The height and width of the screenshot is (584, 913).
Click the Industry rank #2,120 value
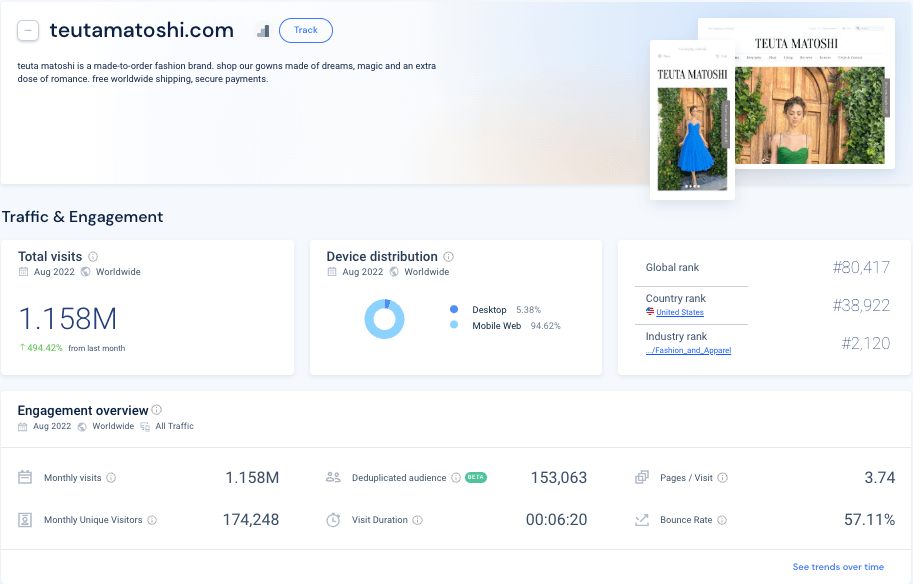point(866,343)
